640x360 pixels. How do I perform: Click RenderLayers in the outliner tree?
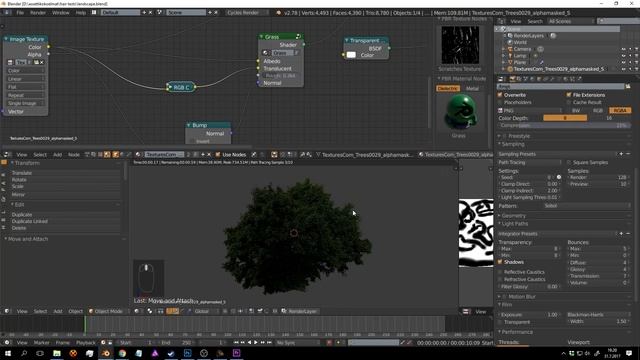(529, 36)
